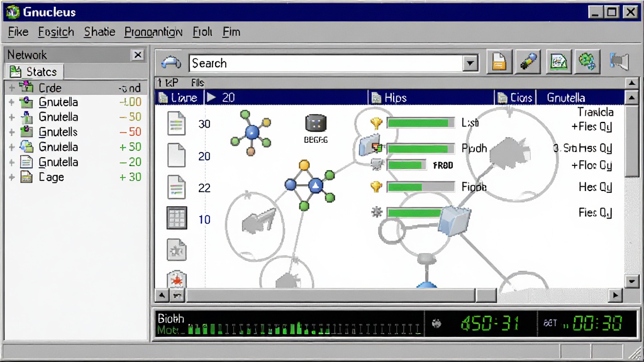Sort by the Hips column header

(431, 97)
